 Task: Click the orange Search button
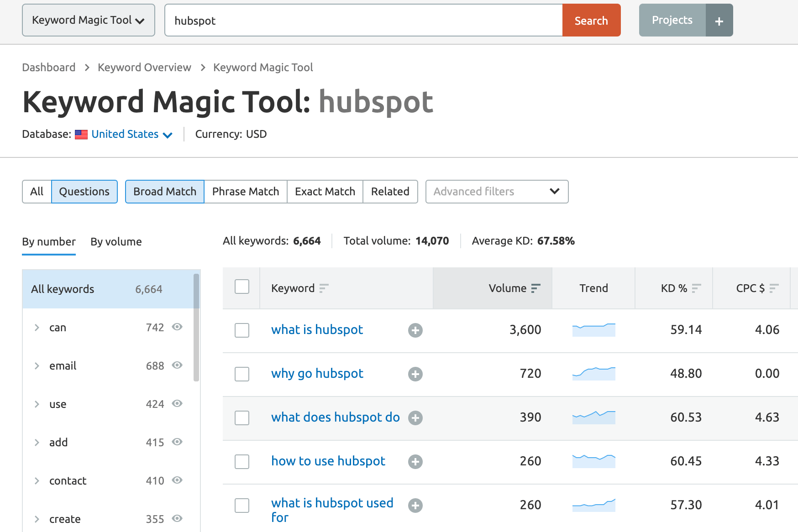coord(591,21)
